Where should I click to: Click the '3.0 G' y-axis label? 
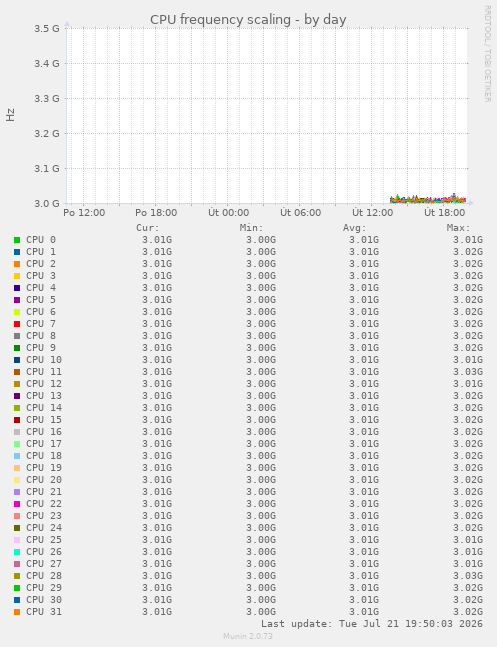click(47, 203)
